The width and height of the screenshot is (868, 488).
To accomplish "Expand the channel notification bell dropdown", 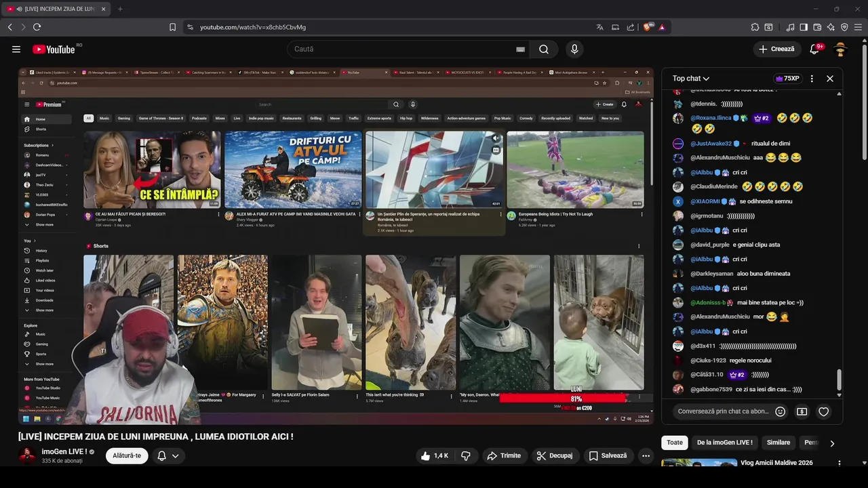I will click(168, 455).
